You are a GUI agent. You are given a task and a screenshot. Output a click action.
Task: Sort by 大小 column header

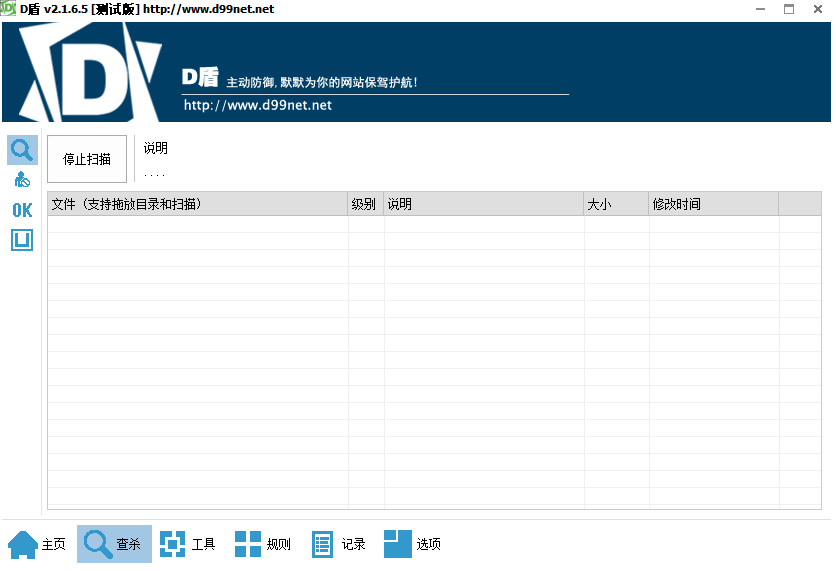(x=616, y=204)
